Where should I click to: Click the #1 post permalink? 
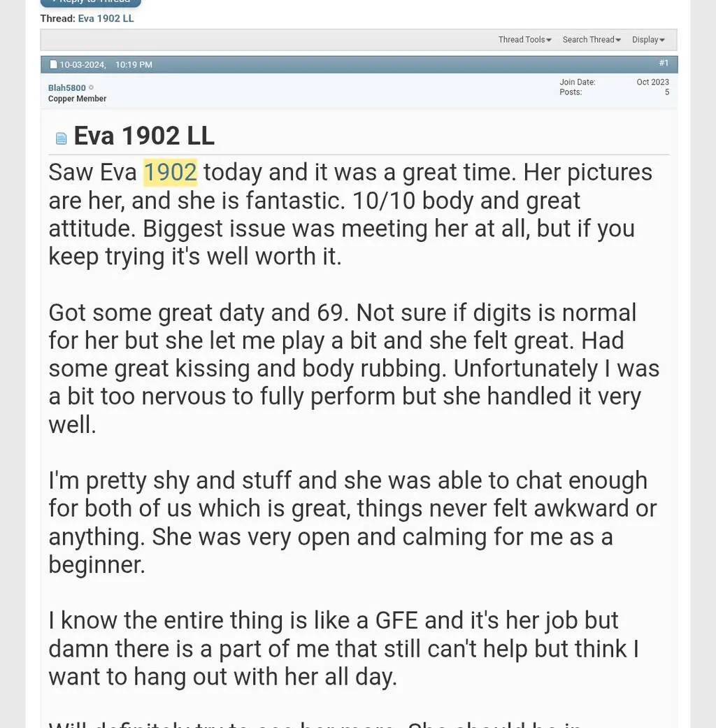663,62
